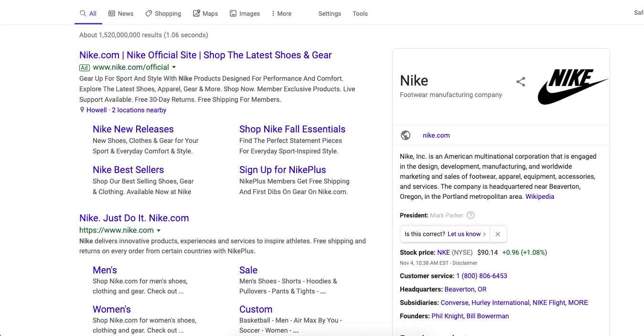This screenshot has width=644, height=336.
Task: Open the Wikipedia link in Nike description
Action: [x=540, y=196]
